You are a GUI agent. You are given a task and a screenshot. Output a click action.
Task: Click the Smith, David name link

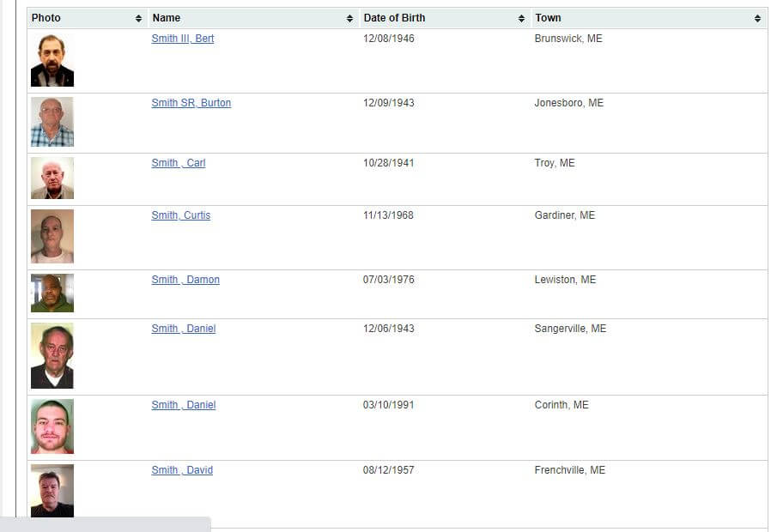(x=182, y=470)
